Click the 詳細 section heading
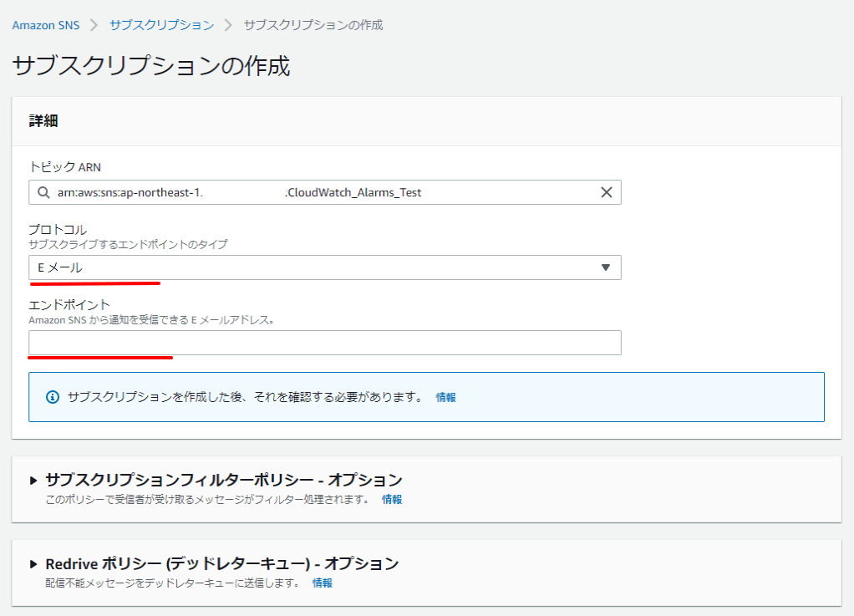Screen dimensions: 854x616 coord(43,121)
